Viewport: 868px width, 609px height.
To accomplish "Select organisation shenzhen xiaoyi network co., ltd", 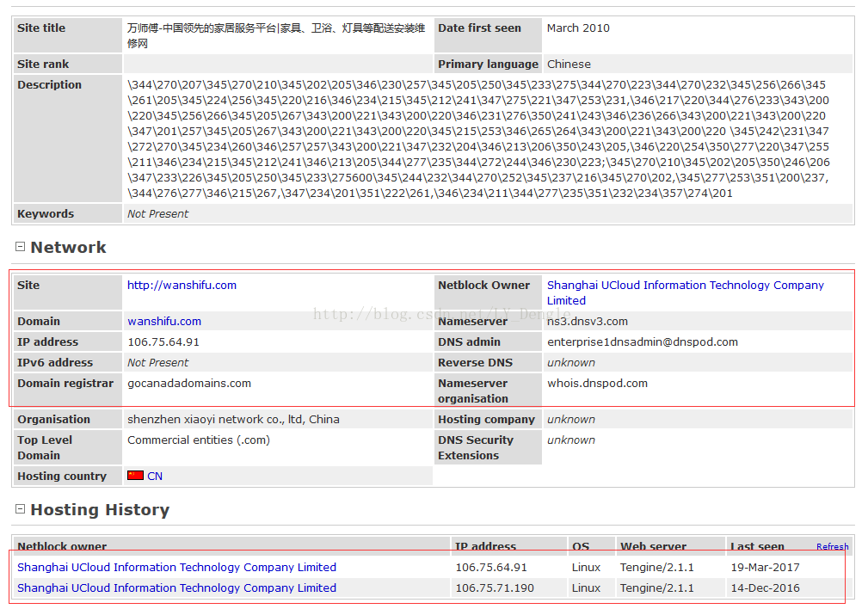I will 233,419.
